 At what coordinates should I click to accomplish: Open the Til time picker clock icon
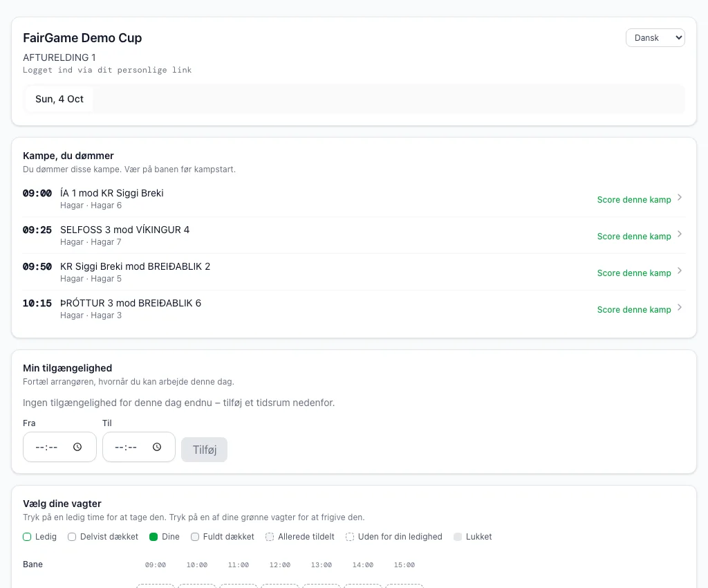[x=157, y=447]
